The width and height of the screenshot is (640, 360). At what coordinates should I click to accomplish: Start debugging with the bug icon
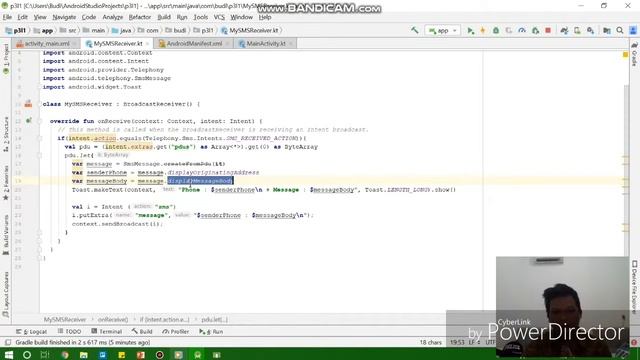[496, 30]
